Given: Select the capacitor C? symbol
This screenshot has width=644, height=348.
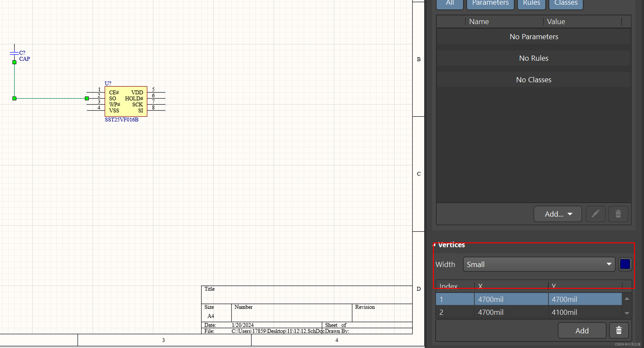Looking at the screenshot, I should (x=14, y=53).
